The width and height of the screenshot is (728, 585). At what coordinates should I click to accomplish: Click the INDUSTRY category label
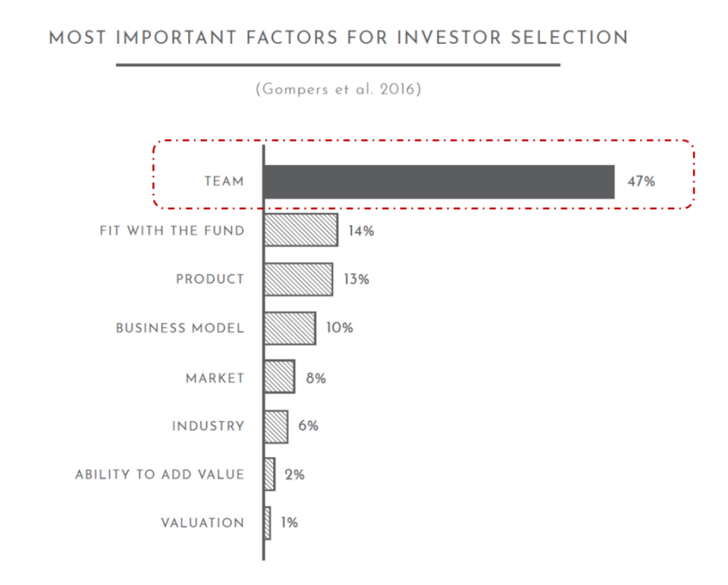[x=208, y=427]
